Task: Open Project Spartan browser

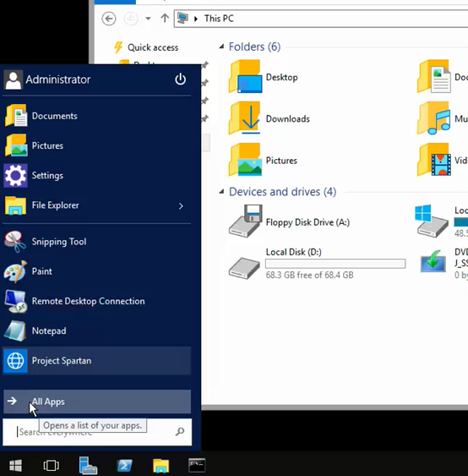Action: pos(97,361)
